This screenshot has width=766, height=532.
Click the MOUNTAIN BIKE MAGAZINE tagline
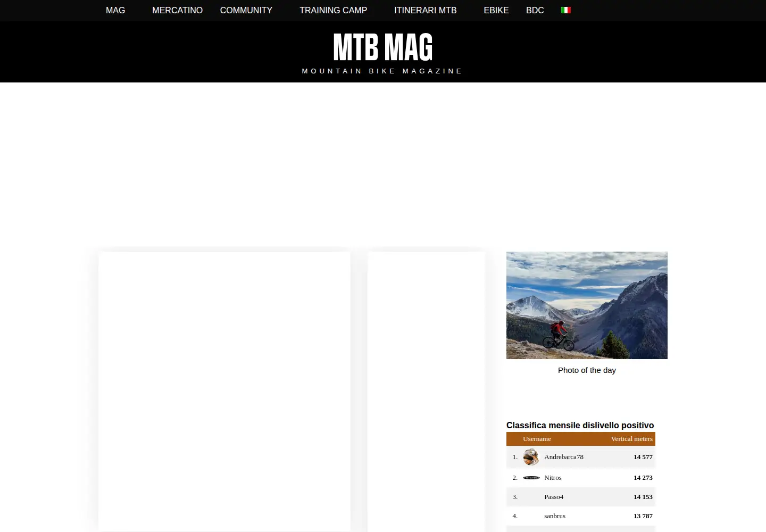pyautogui.click(x=382, y=71)
